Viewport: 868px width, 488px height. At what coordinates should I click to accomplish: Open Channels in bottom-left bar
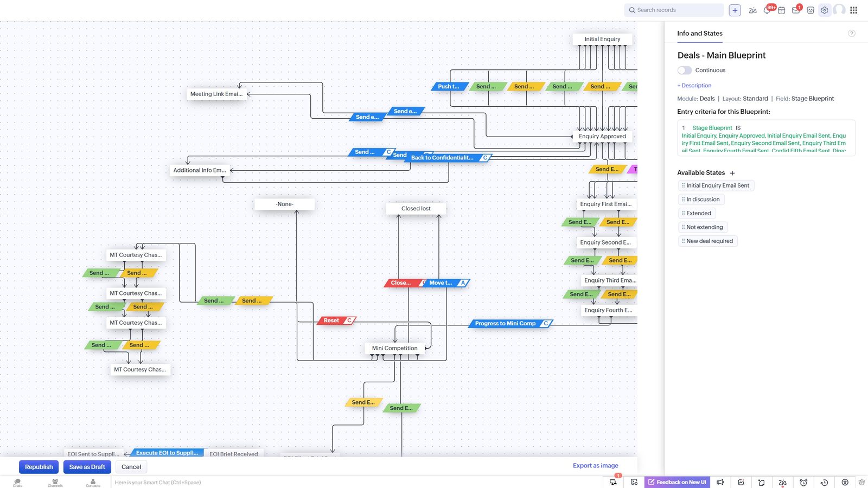tap(55, 483)
